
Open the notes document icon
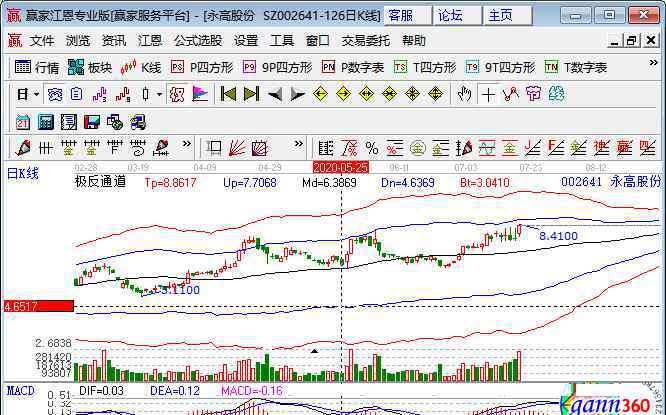pos(69,122)
